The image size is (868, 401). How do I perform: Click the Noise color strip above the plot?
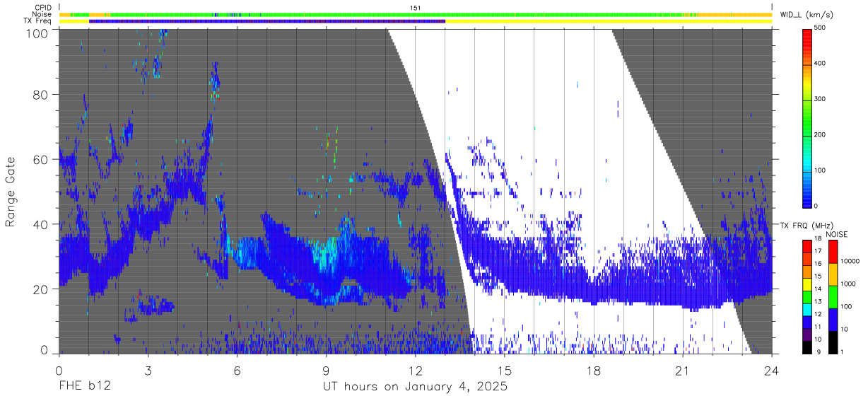(x=416, y=14)
